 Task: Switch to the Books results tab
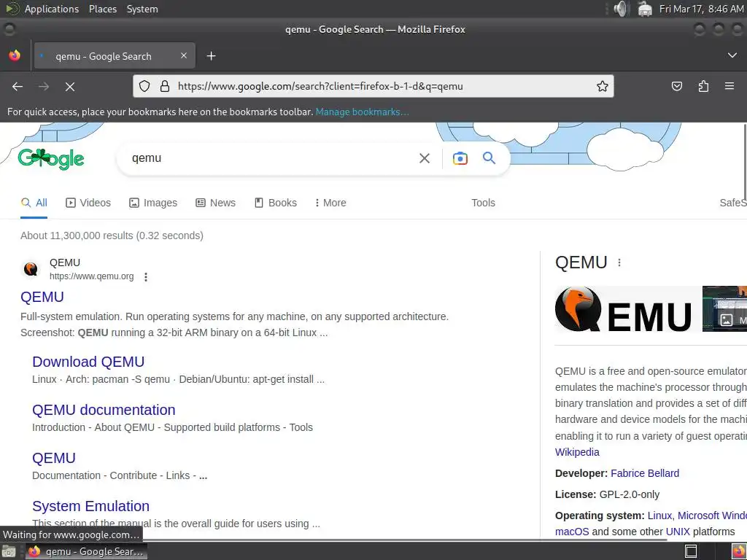(x=275, y=203)
